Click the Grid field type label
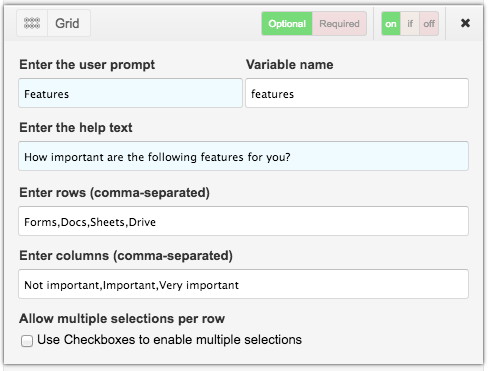This screenshot has width=489, height=371. tap(68, 23)
